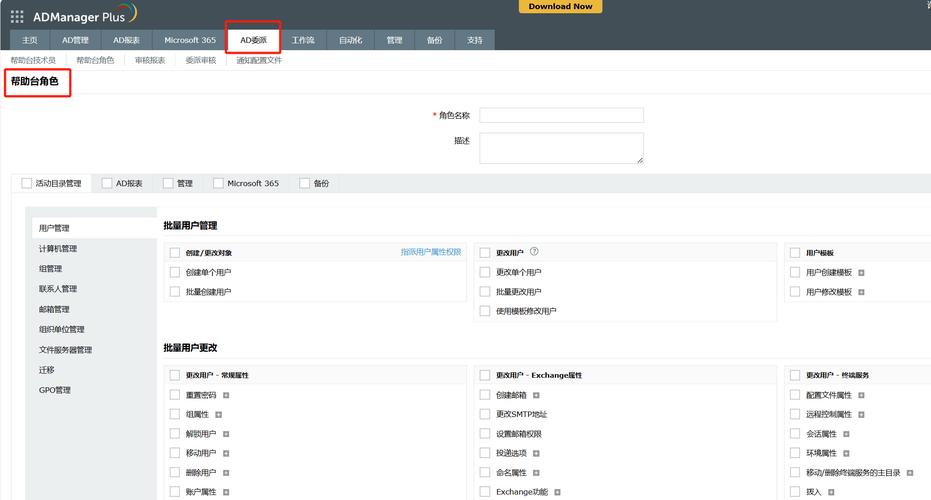Enable the 批量更改用户 checkbox

(485, 292)
